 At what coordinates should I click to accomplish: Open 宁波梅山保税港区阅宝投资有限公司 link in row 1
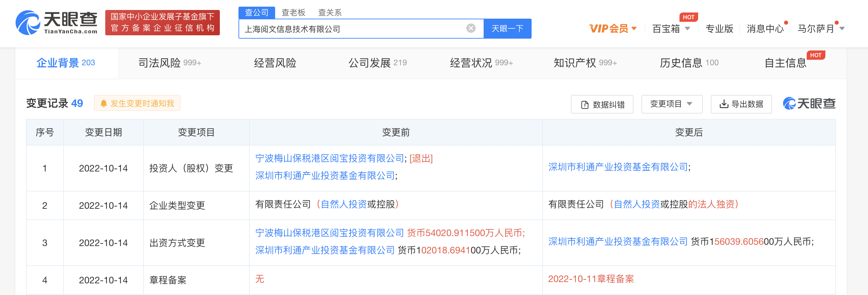[329, 158]
